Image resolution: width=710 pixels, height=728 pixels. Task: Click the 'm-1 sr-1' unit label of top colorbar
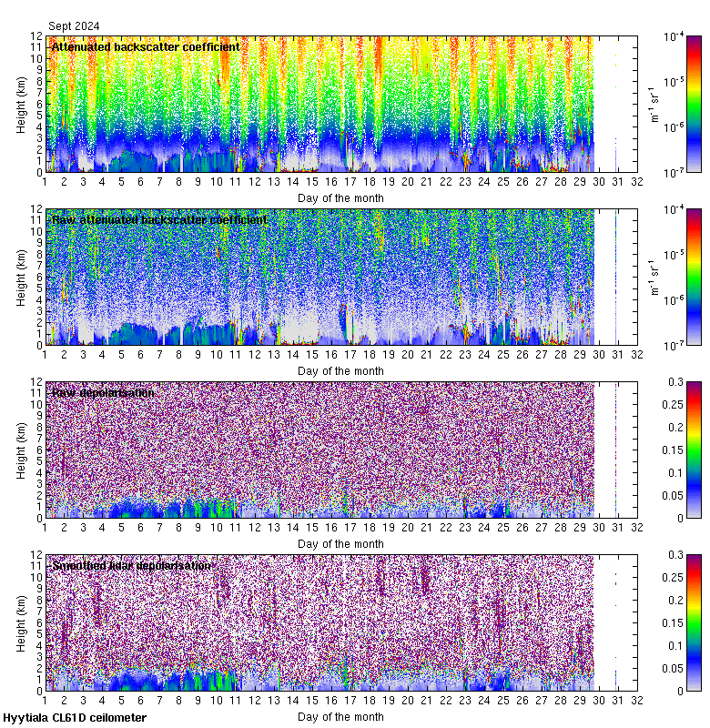tap(652, 104)
